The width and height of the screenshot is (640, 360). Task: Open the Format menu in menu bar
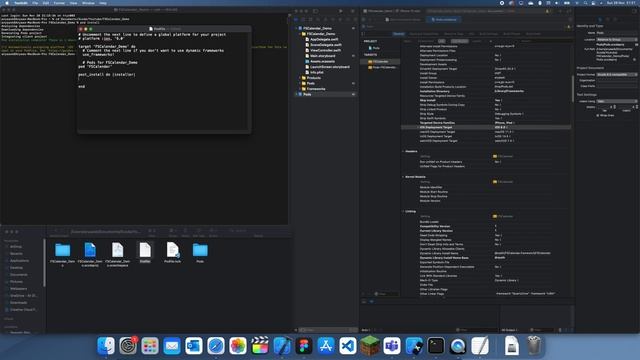click(59, 3)
